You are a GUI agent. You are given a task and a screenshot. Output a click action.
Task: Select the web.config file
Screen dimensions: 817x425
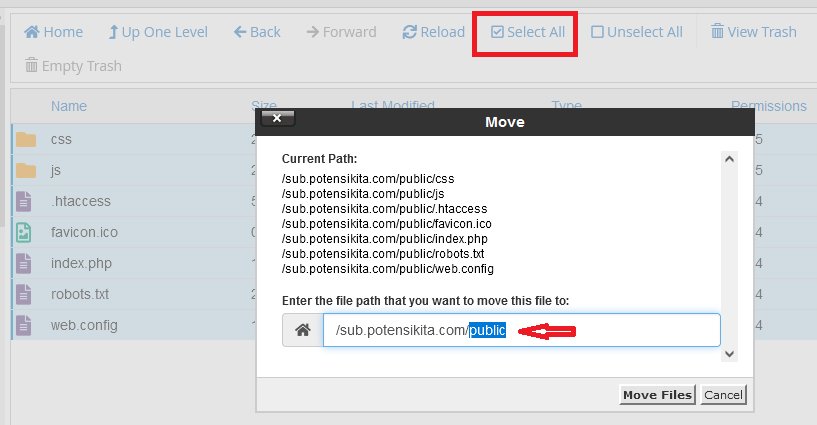tap(84, 325)
